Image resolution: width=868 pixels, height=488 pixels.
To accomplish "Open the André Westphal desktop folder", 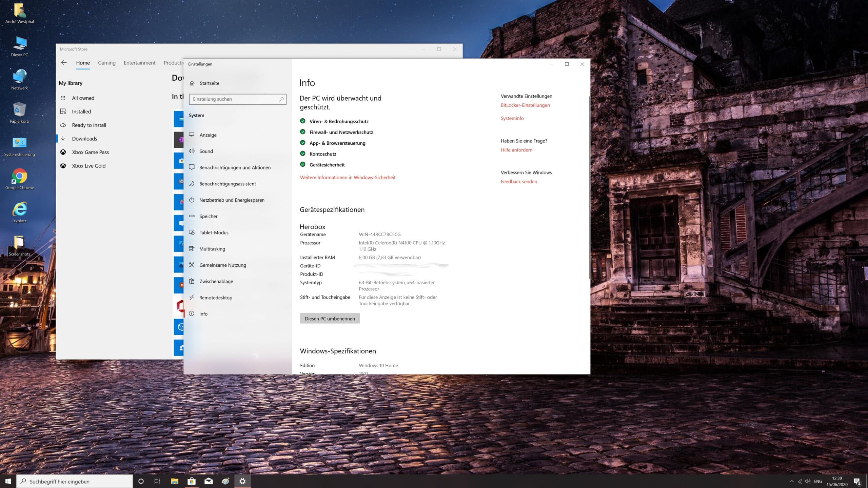I will (20, 14).
